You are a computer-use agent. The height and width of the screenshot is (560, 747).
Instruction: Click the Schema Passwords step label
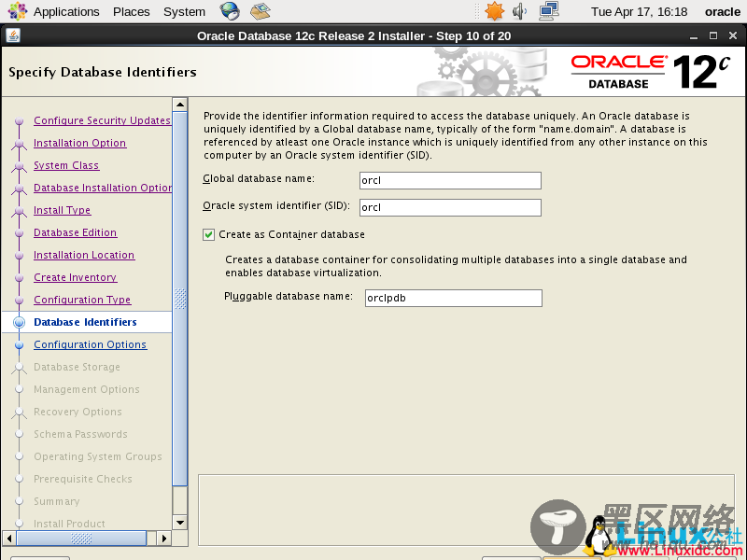81,434
